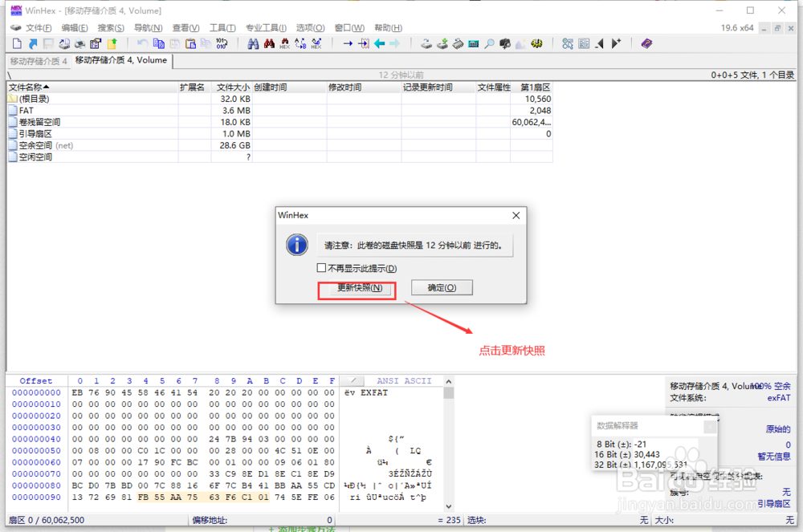Open the 选项(O) menu
This screenshot has height=532, width=803.
310,27
